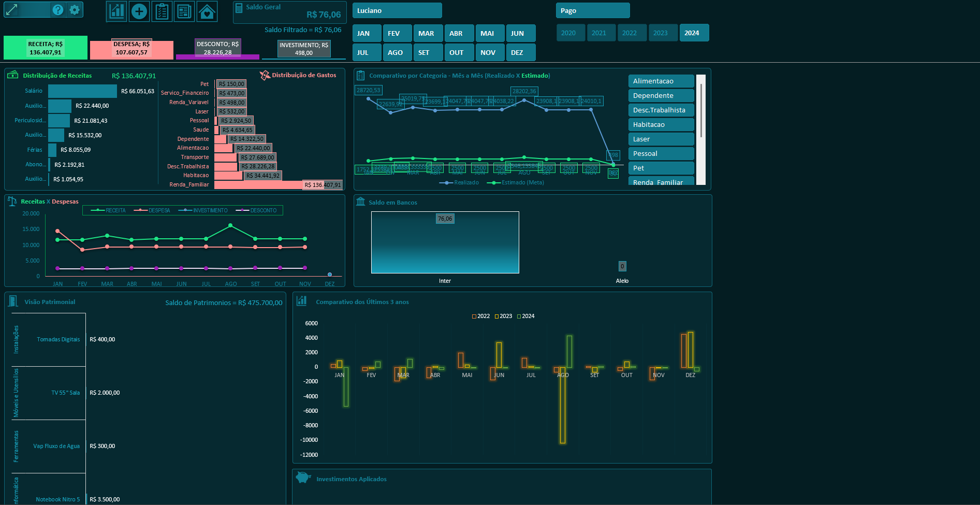Switch to the 2022 year tab

click(x=632, y=32)
